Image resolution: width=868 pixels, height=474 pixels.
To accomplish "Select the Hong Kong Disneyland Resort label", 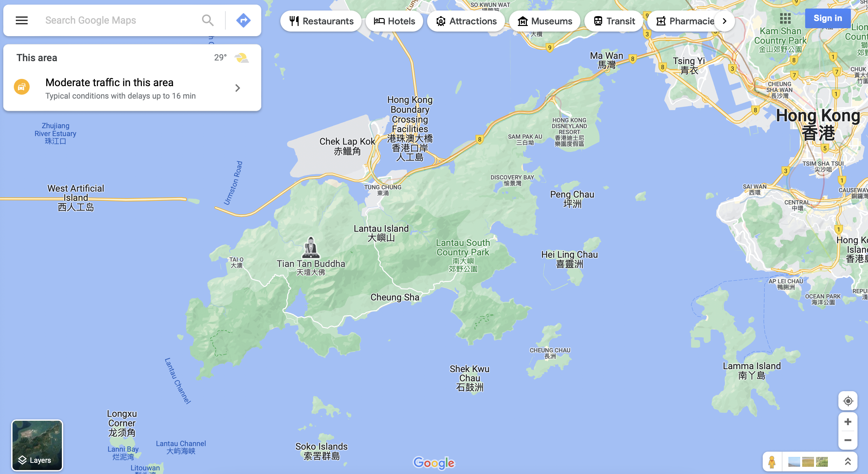I will pyautogui.click(x=569, y=132).
